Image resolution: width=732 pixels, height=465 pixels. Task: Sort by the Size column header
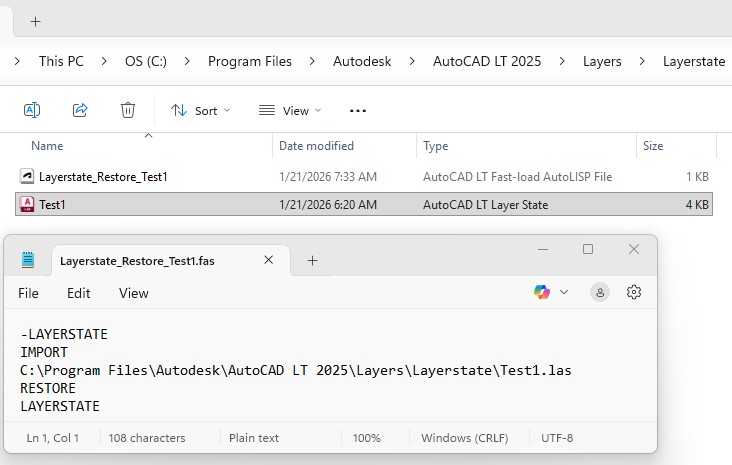click(x=653, y=146)
